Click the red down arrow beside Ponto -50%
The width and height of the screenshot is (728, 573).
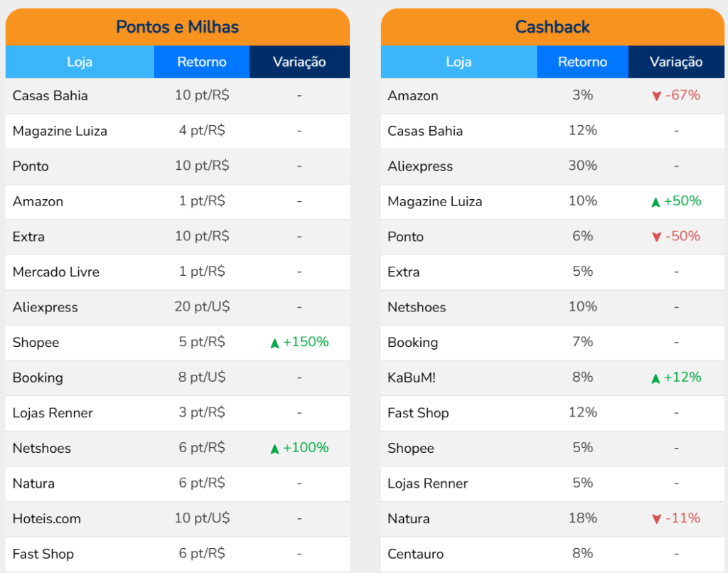656,237
